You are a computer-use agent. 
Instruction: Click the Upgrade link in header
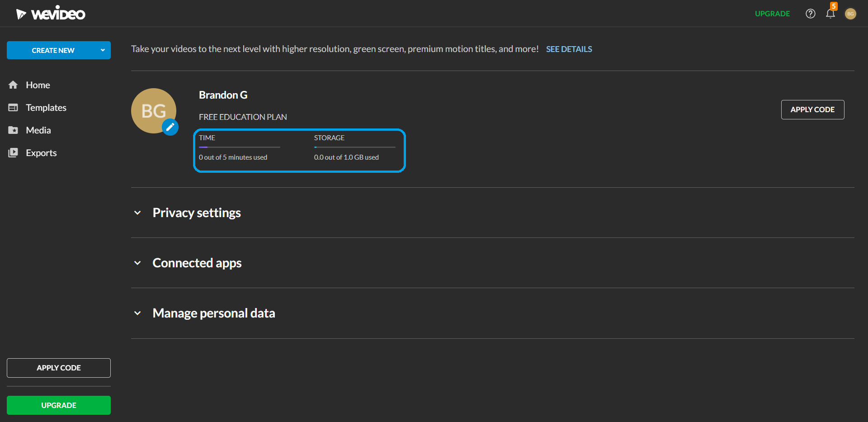tap(772, 14)
